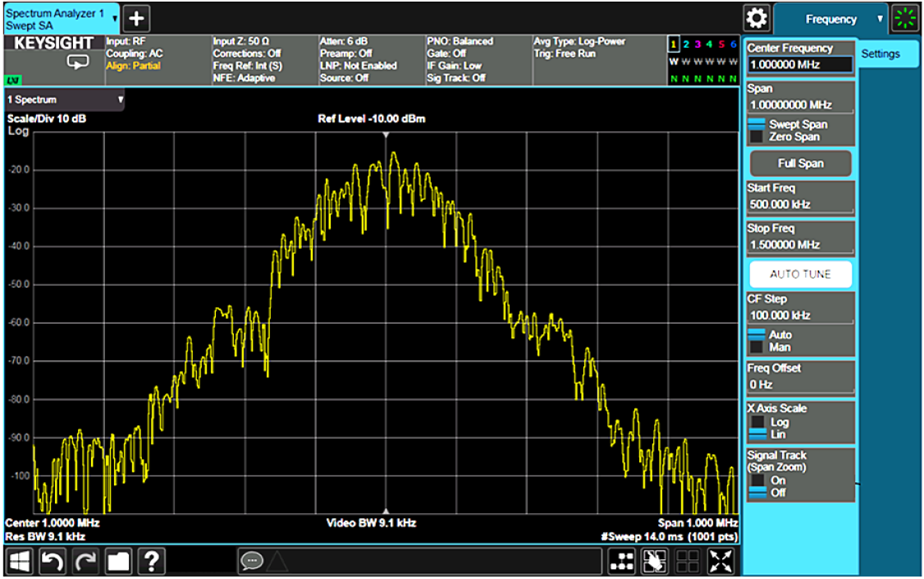Click warning triangle status icon
Screen dimensions: 924x579
(277, 561)
